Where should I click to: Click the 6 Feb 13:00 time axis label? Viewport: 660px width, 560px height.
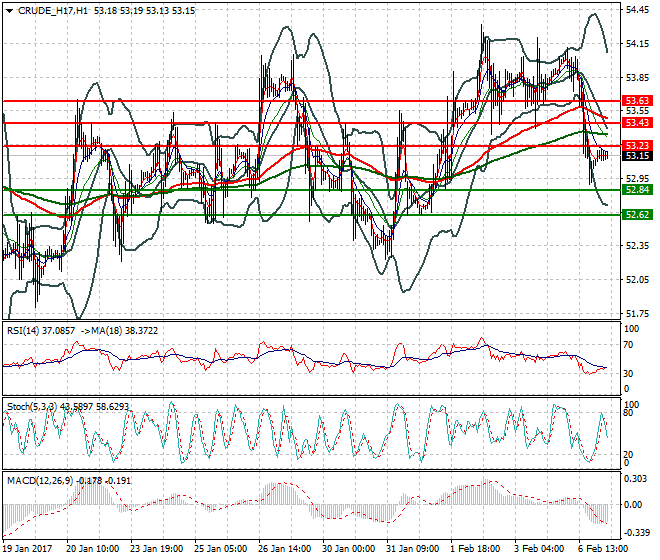coord(603,549)
